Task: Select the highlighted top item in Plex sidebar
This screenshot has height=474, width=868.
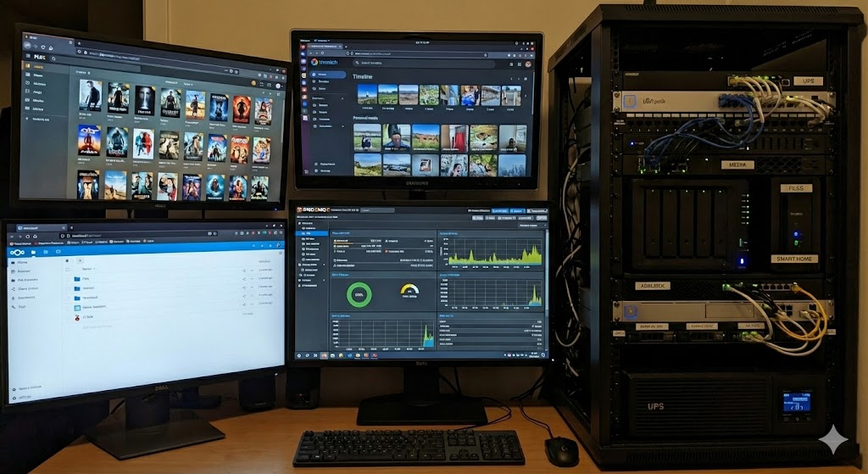Action: point(46,66)
